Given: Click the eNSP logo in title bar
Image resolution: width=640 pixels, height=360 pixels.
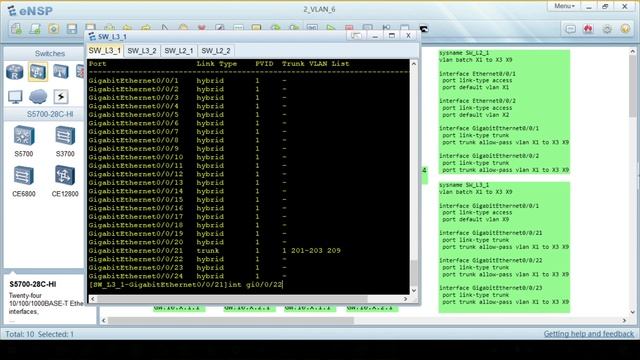Looking at the screenshot, I should pyautogui.click(x=30, y=11).
